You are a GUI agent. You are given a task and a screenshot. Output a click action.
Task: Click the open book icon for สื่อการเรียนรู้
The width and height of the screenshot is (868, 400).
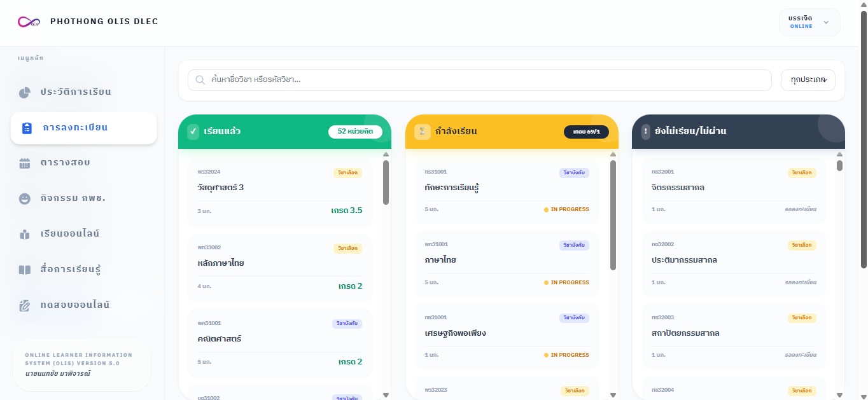point(25,270)
